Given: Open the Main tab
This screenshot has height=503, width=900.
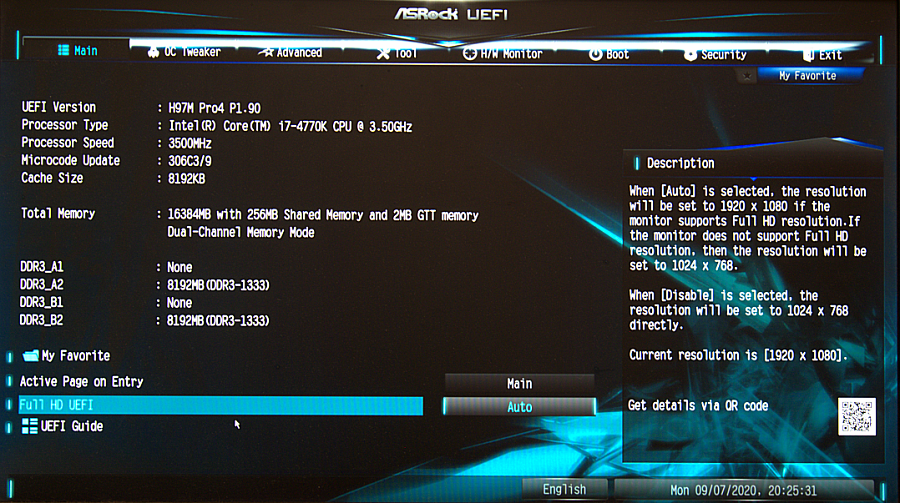Looking at the screenshot, I should 77,51.
